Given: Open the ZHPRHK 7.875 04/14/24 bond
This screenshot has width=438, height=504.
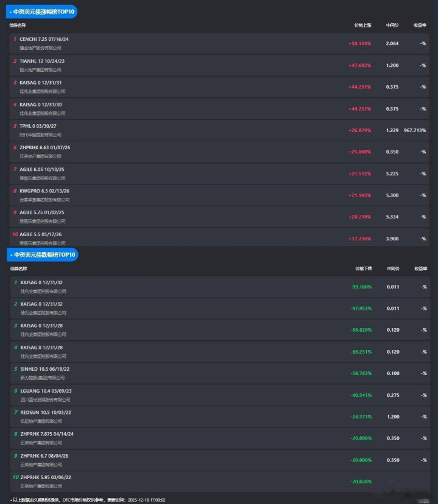Looking at the screenshot, I should [47, 434].
